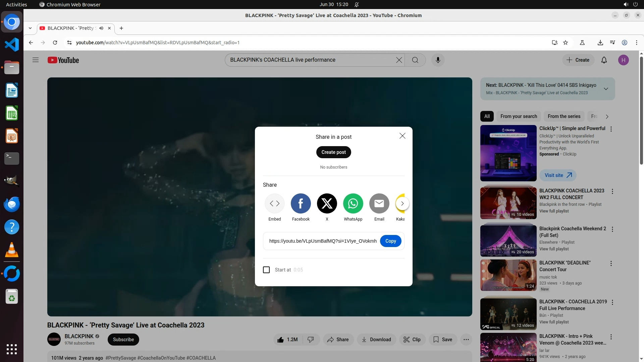644x362 pixels.
Task: Open the tab search dropdown arrow
Action: pyautogui.click(x=30, y=28)
